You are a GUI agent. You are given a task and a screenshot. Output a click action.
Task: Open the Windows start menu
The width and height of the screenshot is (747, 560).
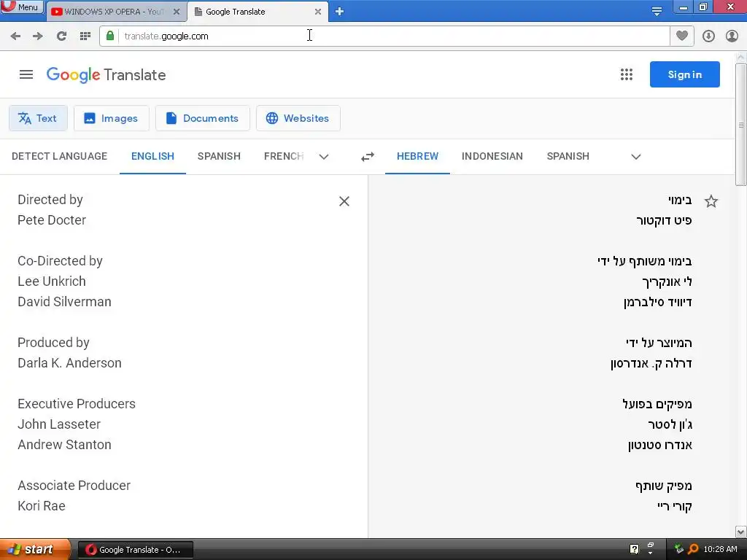[34, 550]
